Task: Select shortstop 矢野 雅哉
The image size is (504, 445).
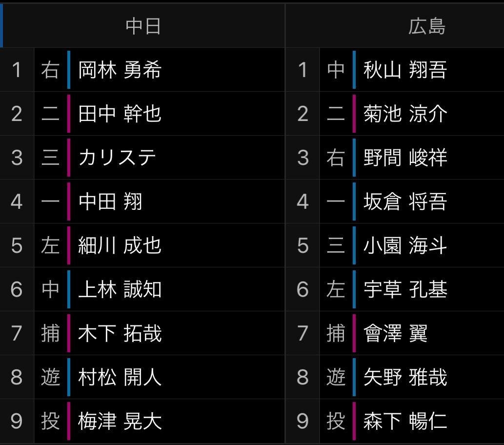Action: point(405,377)
